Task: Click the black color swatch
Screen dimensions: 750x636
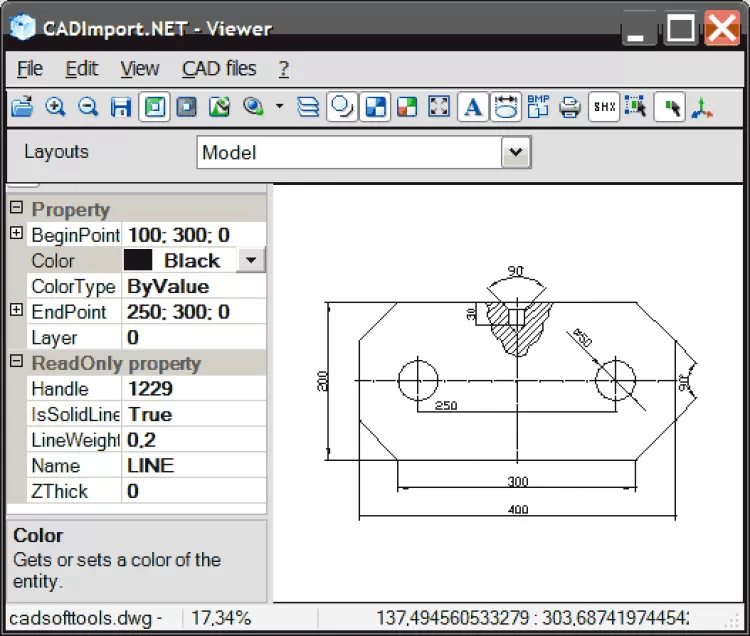Action: (x=138, y=261)
